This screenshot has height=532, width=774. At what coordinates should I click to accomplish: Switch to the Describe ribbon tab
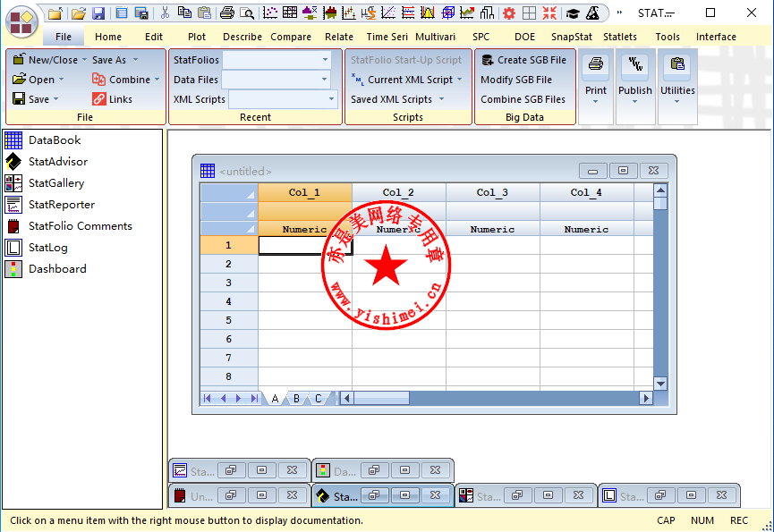click(242, 37)
